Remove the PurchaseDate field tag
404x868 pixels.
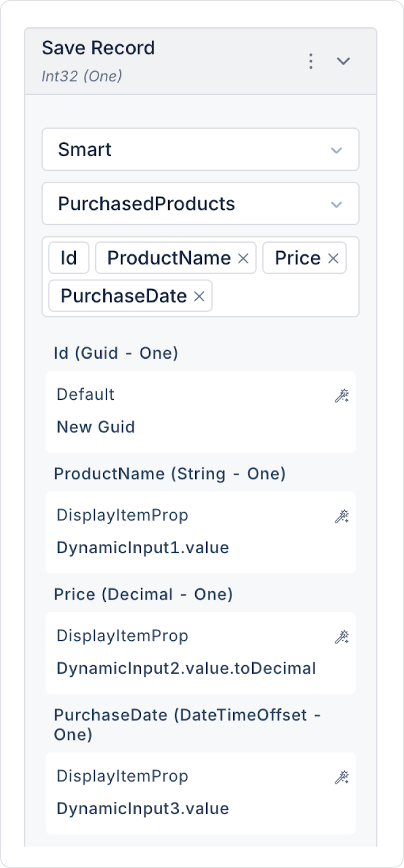pos(200,297)
